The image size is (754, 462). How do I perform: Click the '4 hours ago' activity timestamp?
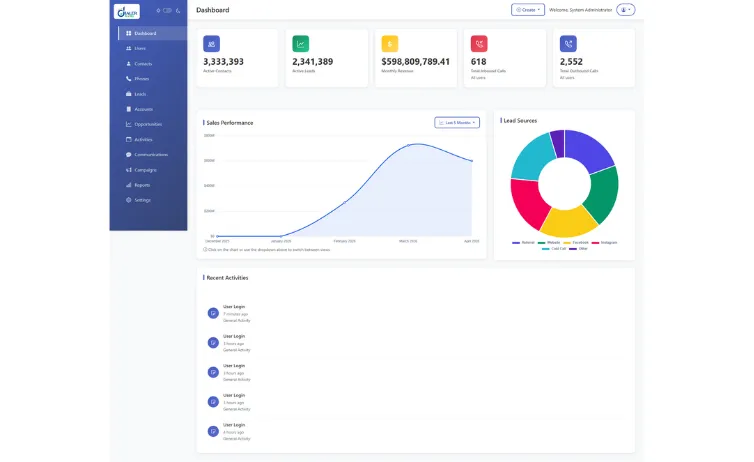234,432
